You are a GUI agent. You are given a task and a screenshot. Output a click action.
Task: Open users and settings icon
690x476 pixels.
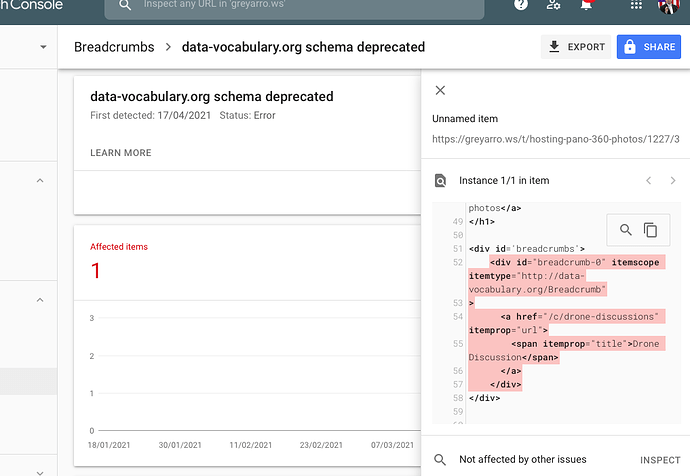coord(553,5)
